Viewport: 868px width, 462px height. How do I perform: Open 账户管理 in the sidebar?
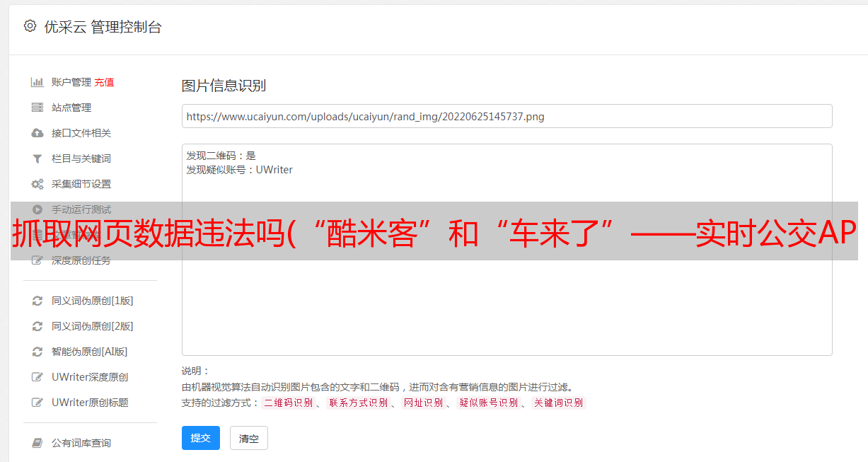coord(71,82)
